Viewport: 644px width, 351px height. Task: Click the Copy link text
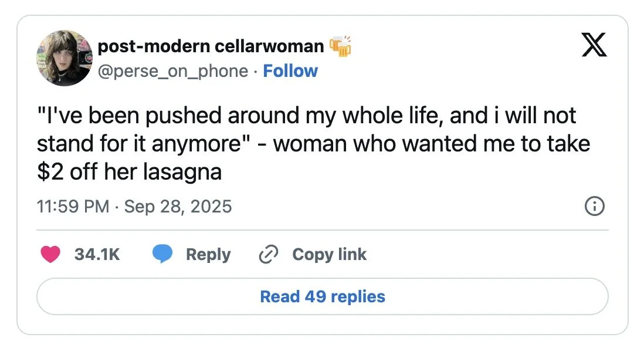(329, 254)
